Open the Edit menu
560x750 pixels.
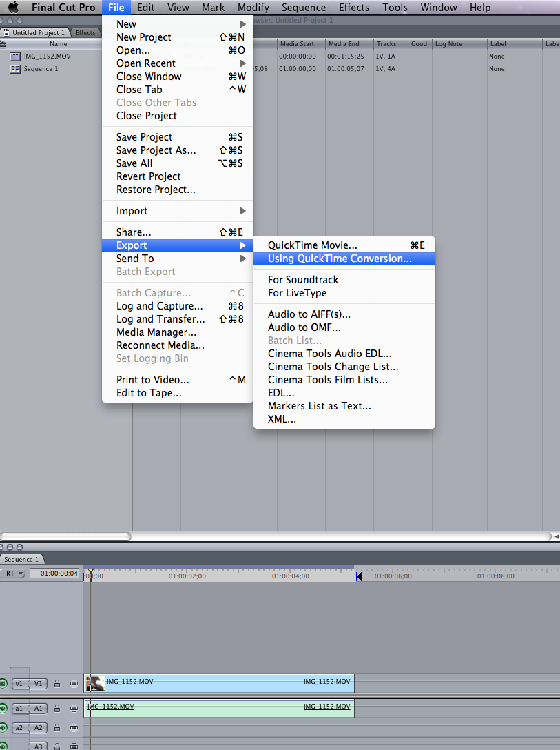[x=145, y=7]
